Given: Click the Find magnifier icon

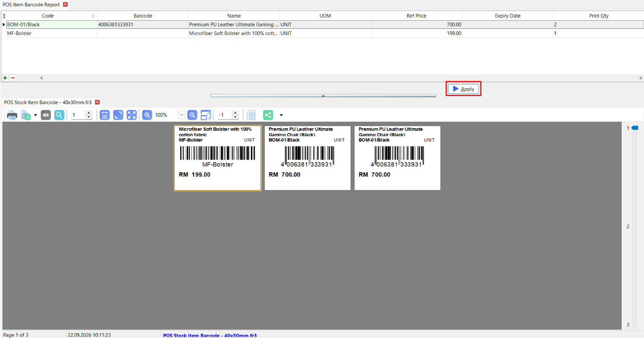Looking at the screenshot, I should 59,115.
